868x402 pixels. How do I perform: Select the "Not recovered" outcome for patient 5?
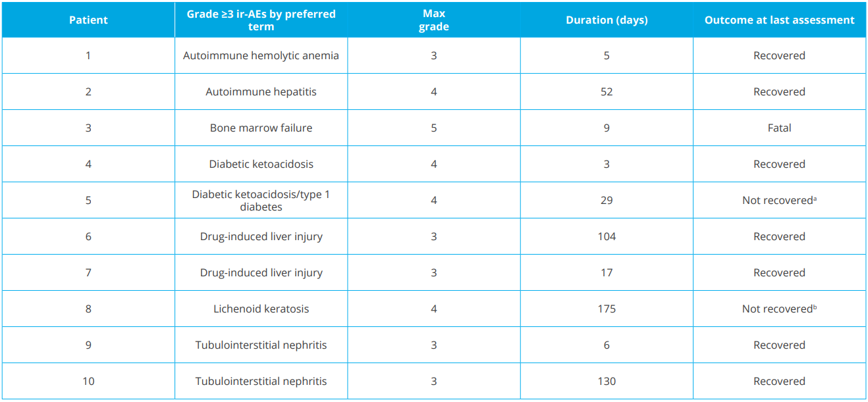coord(777,201)
